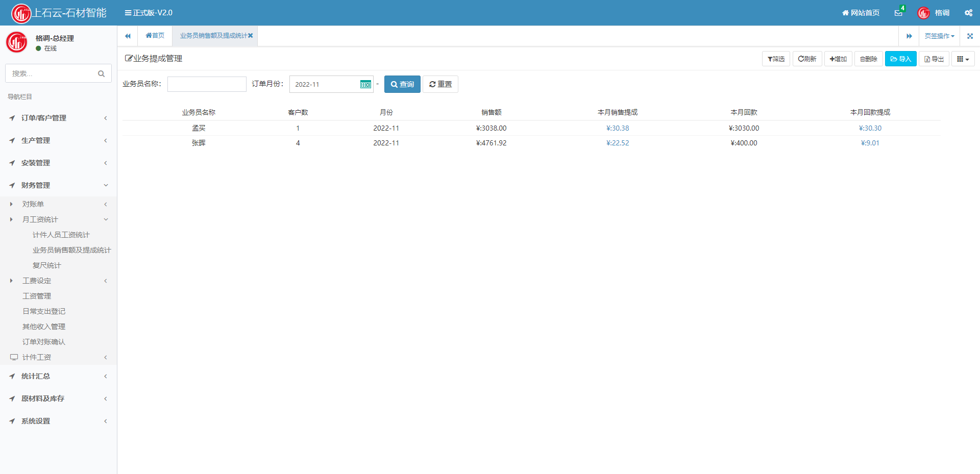Open 业务员销售额及提成统计 in sidebar
Viewport: 980px width, 474px height.
[x=71, y=250]
